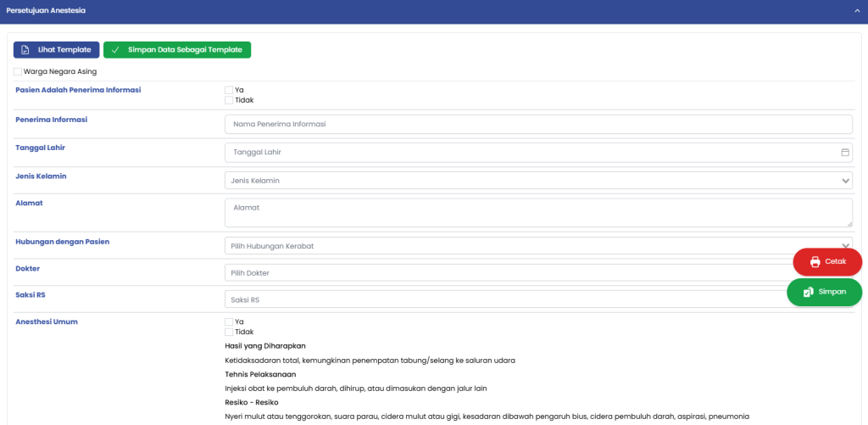Check Tidak under Anesthesi Umum

(x=229, y=332)
